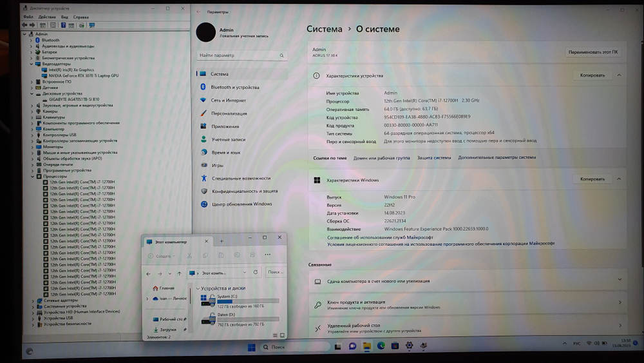
Task: Open Accounts settings category
Action: point(229,139)
